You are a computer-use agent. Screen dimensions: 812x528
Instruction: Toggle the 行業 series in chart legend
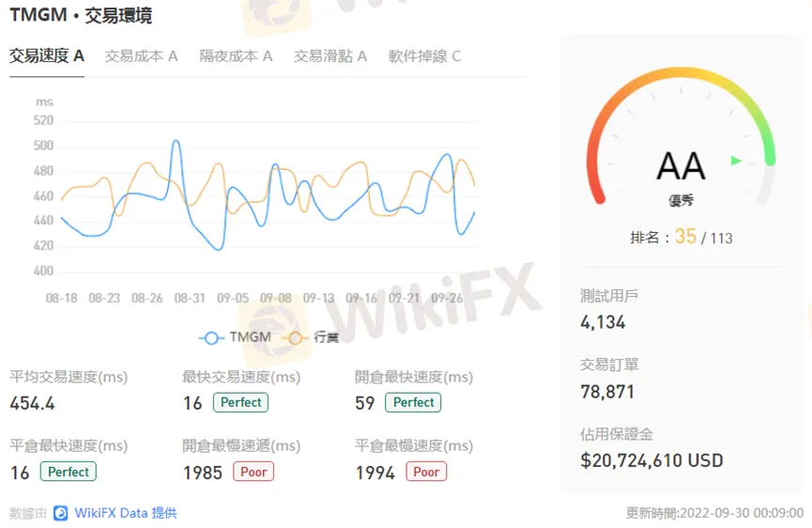click(312, 338)
